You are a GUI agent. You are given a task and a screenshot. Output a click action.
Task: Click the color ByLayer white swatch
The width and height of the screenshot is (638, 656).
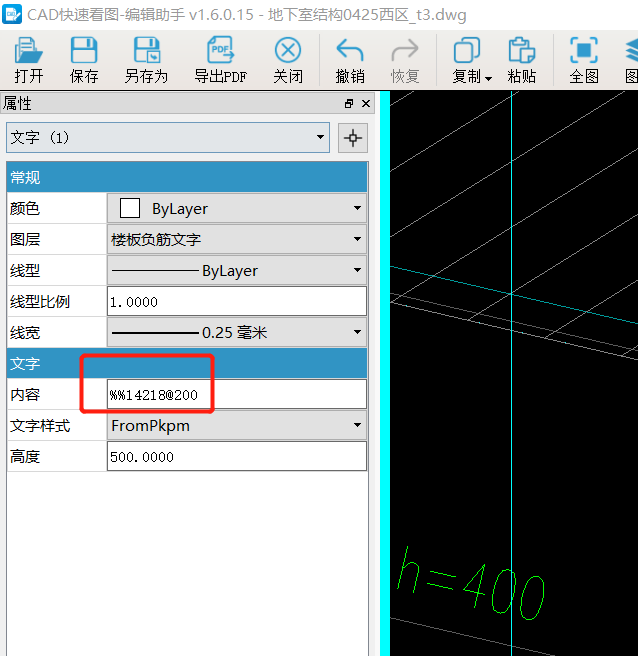point(130,208)
